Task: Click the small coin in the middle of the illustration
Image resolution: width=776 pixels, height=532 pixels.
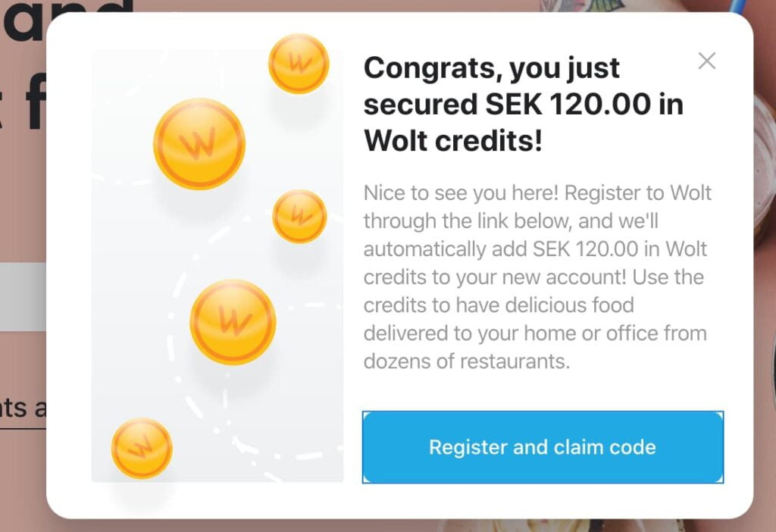Action: pos(299,216)
